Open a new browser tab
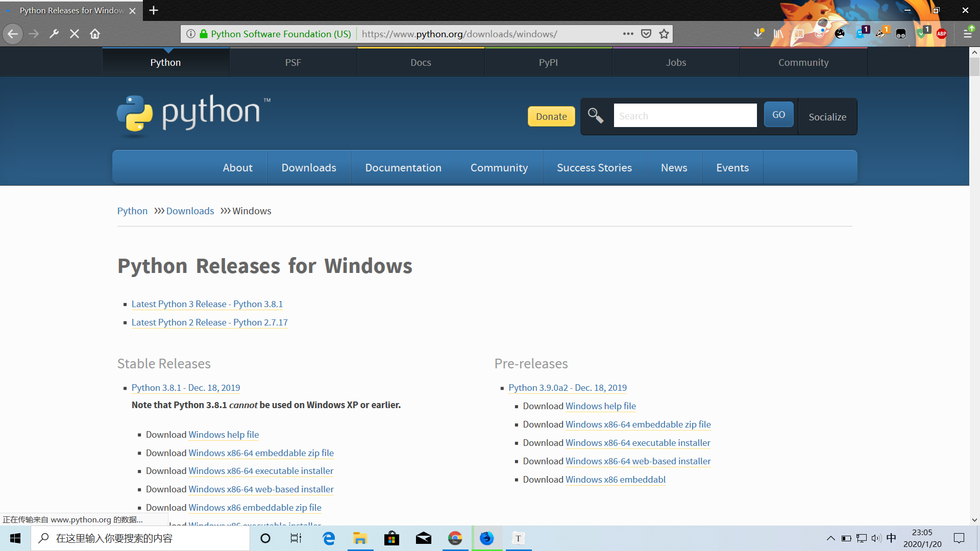 [154, 10]
